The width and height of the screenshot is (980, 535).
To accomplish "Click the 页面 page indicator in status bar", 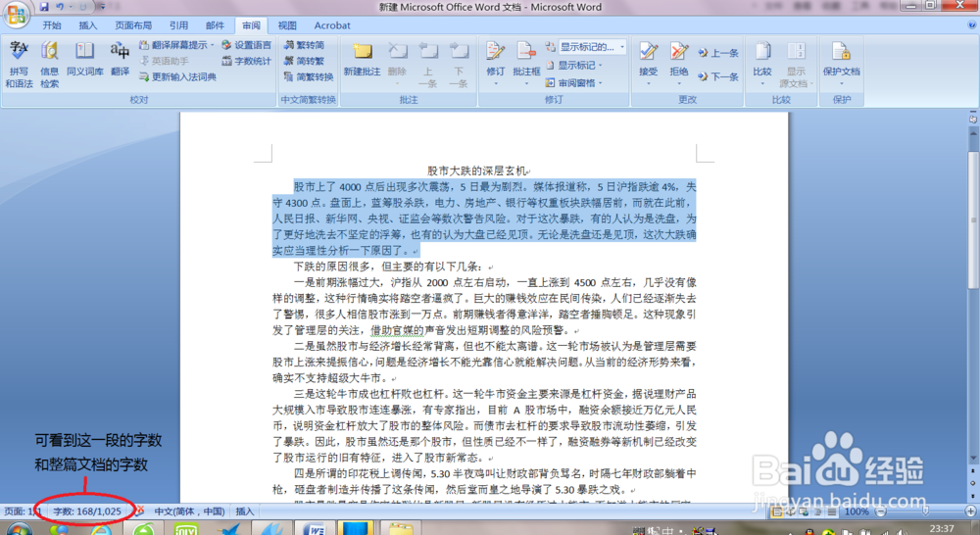I will click(x=23, y=511).
